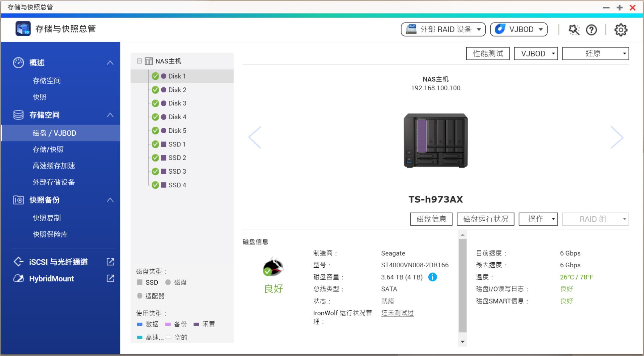Viewport: 644px width, 356px height.
Task: Open the external link for iSCSI 与光纤通道
Action: coord(110,262)
